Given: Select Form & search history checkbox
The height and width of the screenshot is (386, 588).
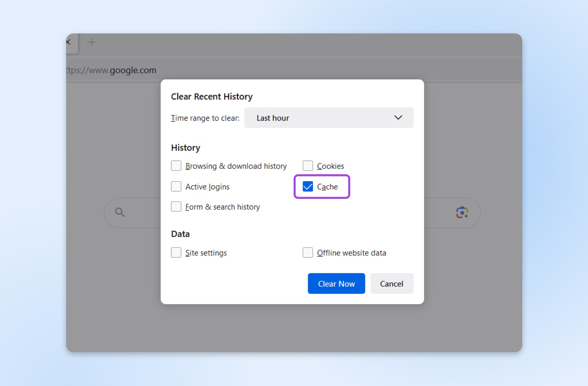Looking at the screenshot, I should coord(176,207).
